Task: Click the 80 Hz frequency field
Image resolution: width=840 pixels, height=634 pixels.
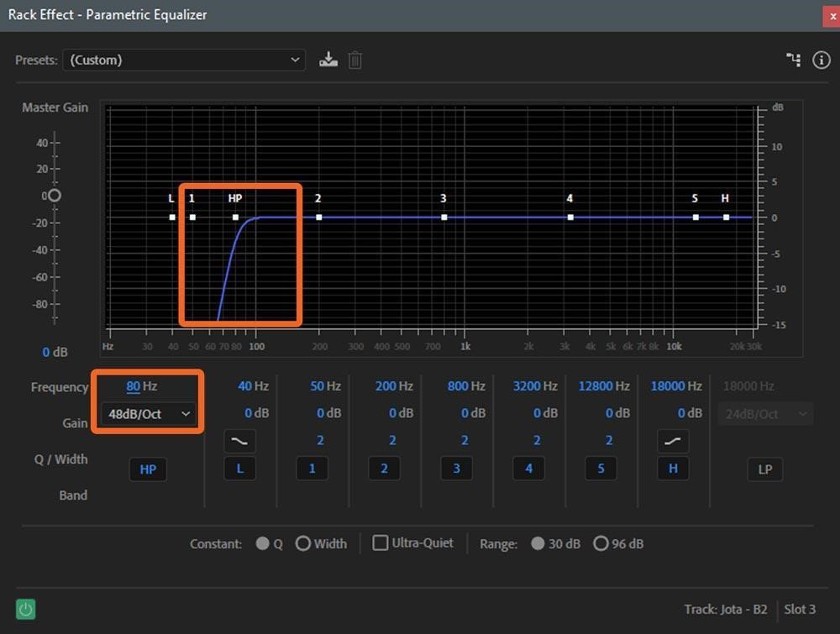Action: [x=135, y=385]
